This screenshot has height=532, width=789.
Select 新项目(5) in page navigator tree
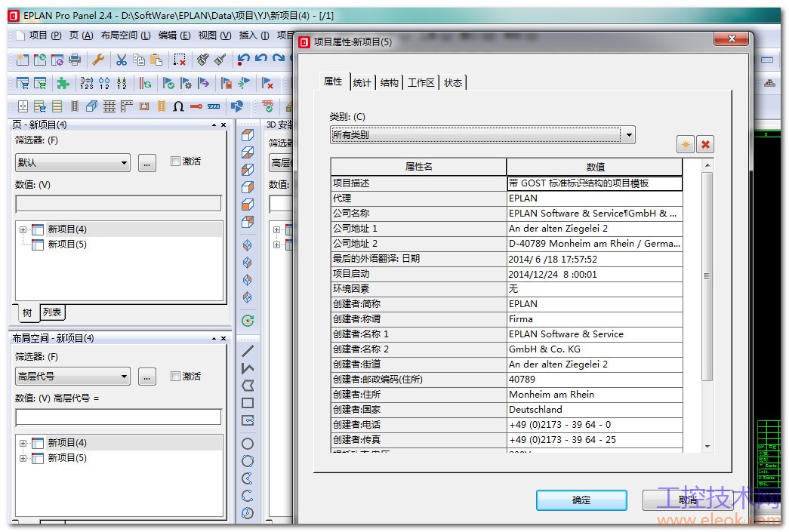click(67, 244)
